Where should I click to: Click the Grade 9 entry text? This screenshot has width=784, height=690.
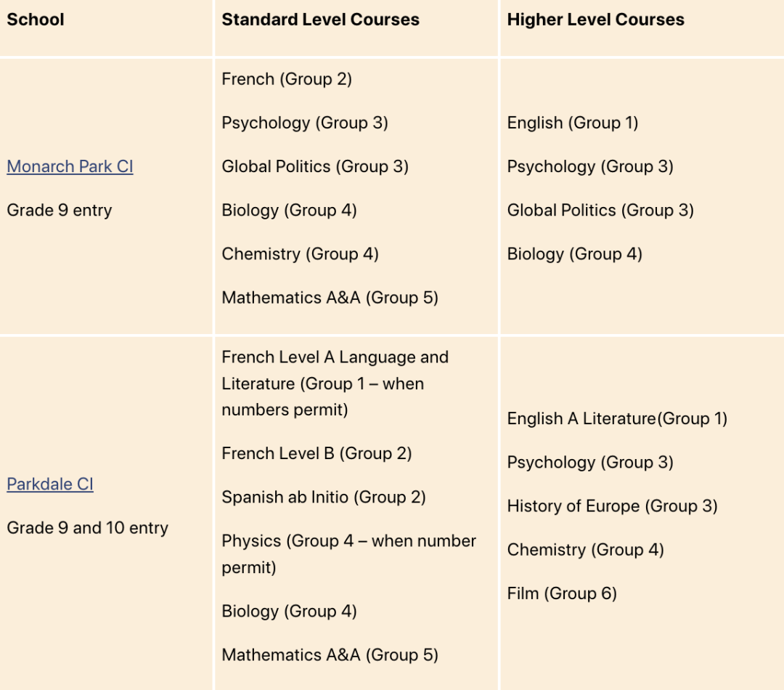pyautogui.click(x=60, y=210)
